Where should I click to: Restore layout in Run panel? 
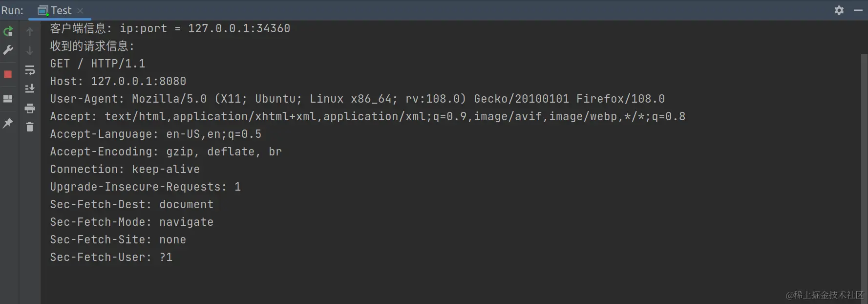pyautogui.click(x=8, y=99)
